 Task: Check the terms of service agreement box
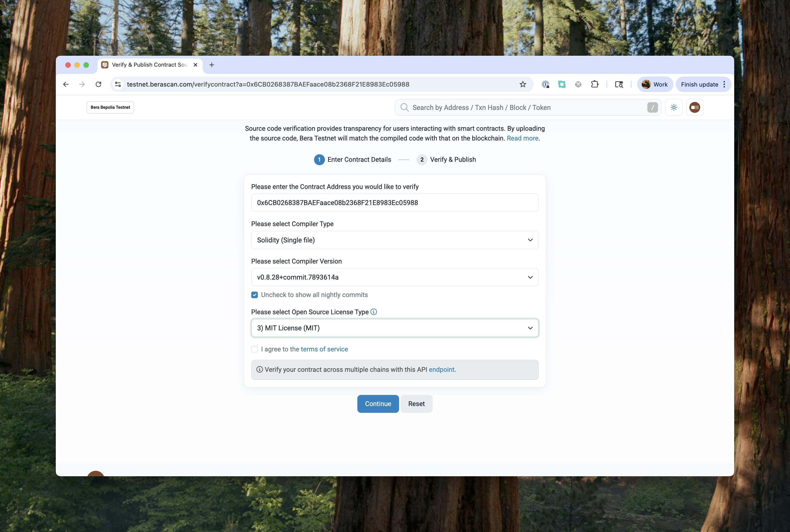coord(254,349)
